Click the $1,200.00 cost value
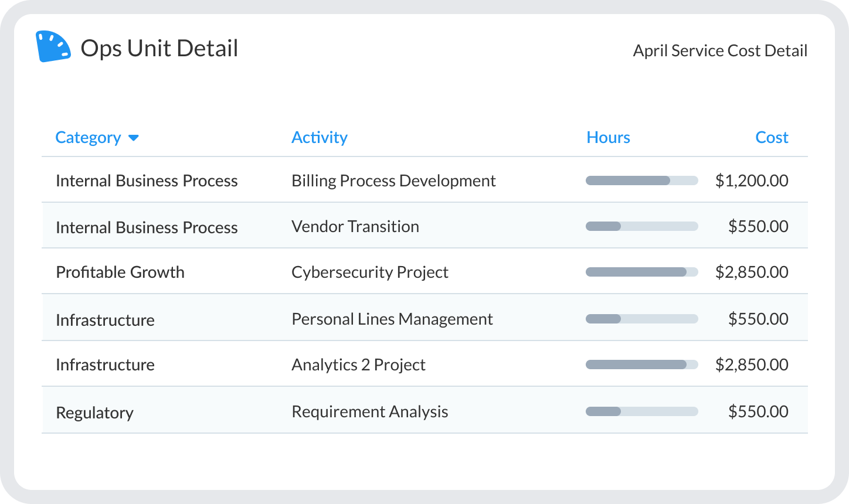This screenshot has width=849, height=504. (752, 181)
